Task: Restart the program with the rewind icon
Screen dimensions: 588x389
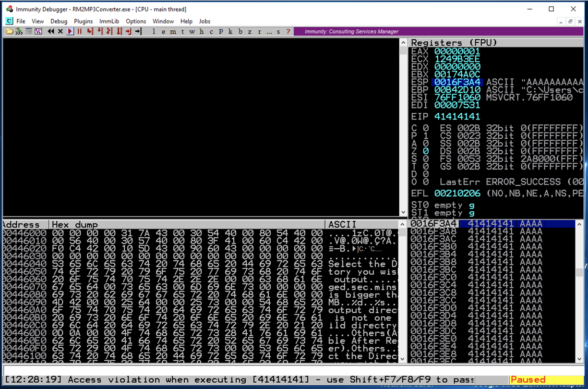Action: [50, 31]
